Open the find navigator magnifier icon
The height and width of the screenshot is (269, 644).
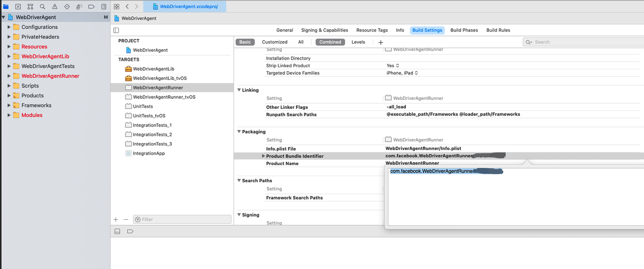(x=42, y=7)
